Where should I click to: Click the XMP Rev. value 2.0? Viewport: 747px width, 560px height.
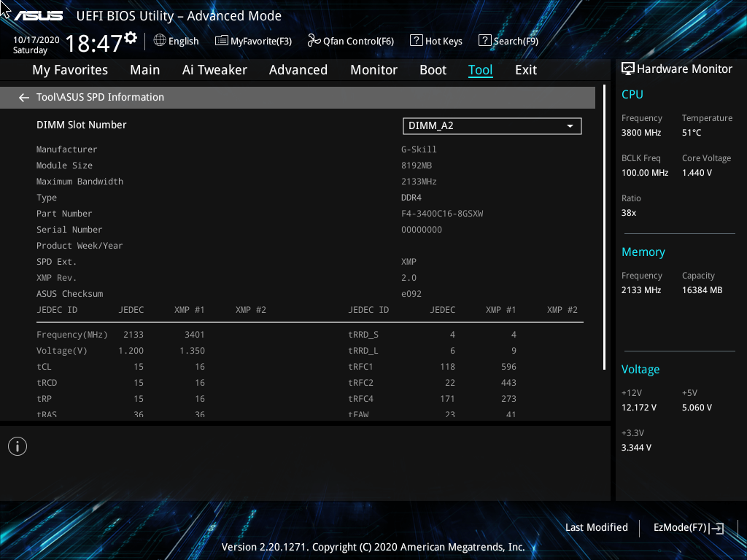coord(409,278)
